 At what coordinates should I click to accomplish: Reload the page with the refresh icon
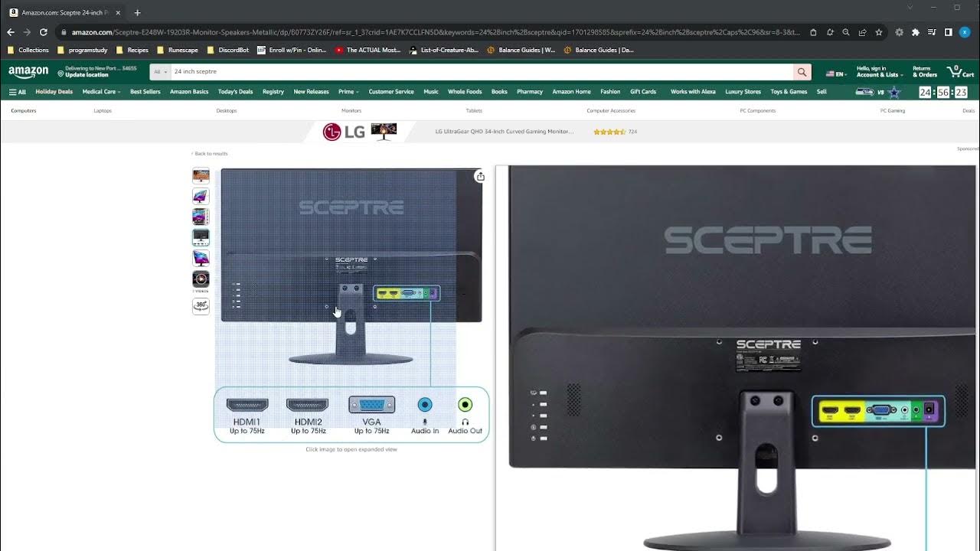(43, 32)
